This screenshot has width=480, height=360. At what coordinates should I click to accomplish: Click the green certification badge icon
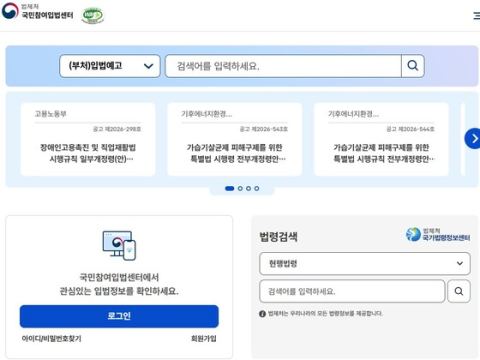pyautogui.click(x=92, y=16)
